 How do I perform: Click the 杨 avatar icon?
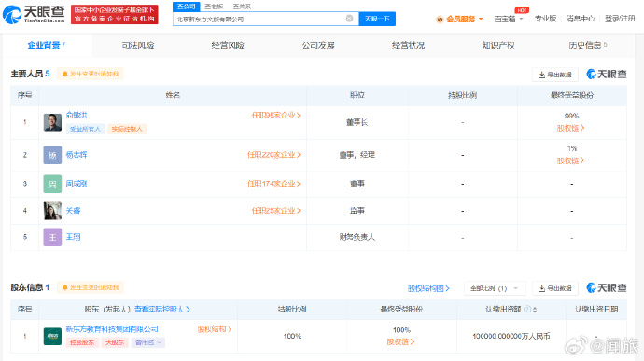[x=52, y=155]
